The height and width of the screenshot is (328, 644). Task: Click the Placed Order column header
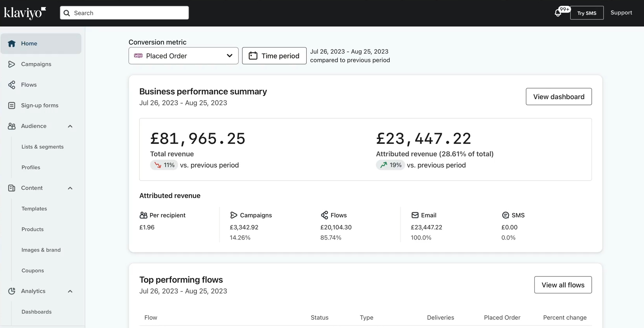click(502, 317)
